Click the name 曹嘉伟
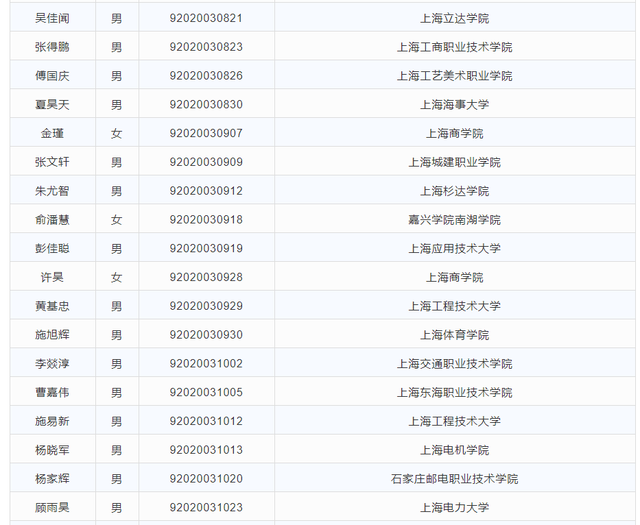This screenshot has height=525, width=640. point(52,392)
